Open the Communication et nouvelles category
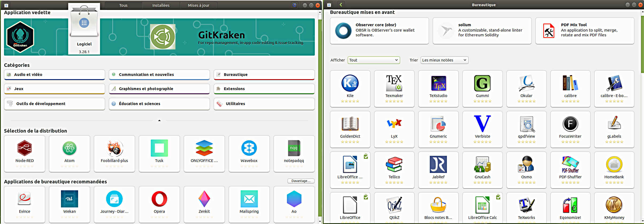Viewport: 644px width, 224px height. (x=159, y=75)
